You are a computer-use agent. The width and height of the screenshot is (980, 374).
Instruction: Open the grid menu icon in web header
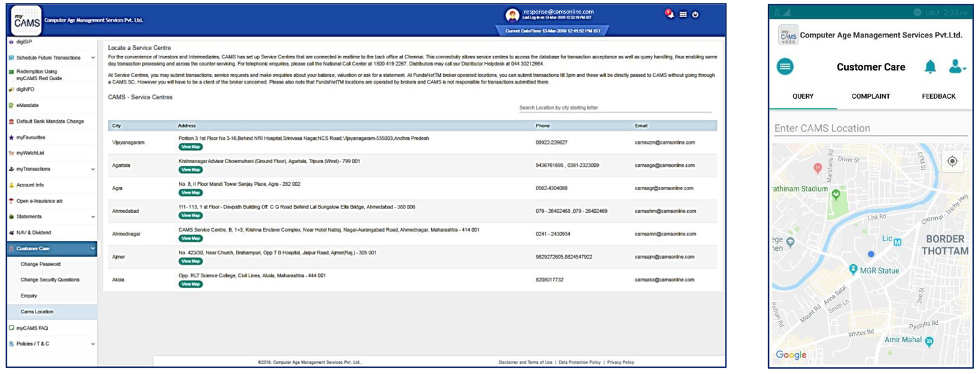point(683,15)
